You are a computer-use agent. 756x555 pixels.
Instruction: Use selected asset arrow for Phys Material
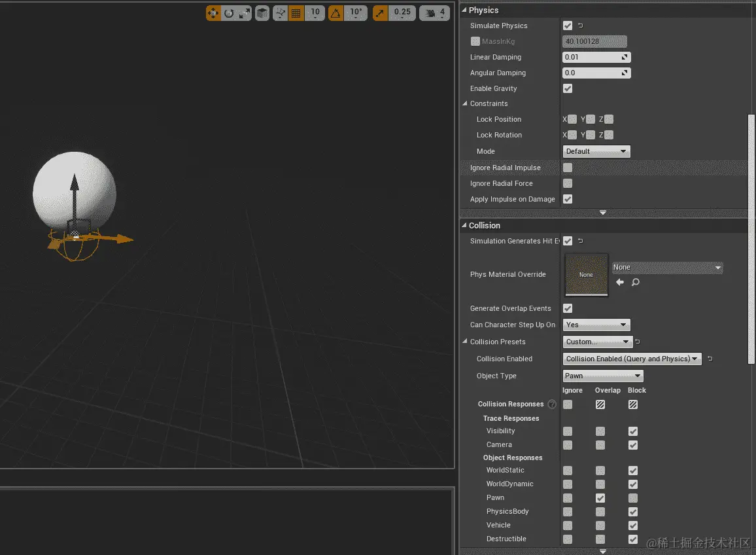(620, 282)
